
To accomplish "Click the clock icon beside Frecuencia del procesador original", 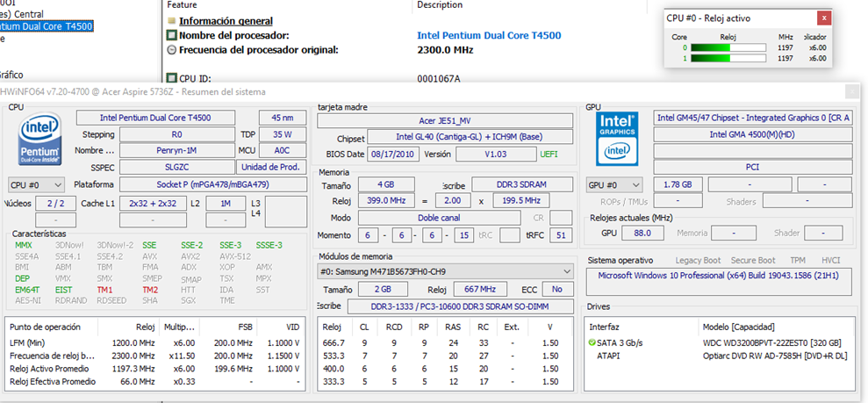I will (x=172, y=50).
